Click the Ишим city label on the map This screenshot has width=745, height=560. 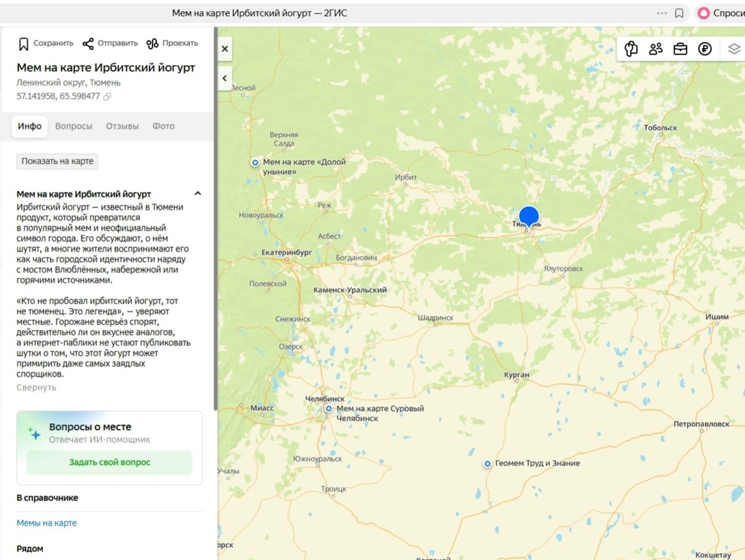[x=717, y=317]
